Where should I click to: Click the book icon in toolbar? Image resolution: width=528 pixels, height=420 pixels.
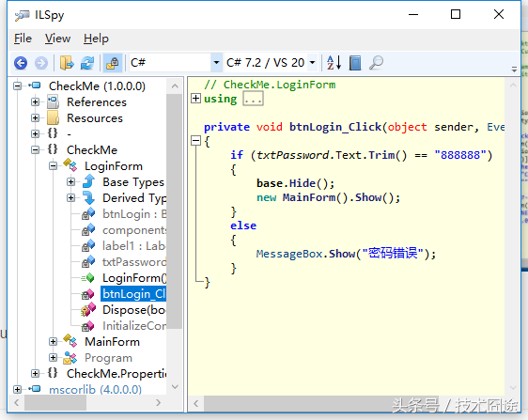click(355, 63)
